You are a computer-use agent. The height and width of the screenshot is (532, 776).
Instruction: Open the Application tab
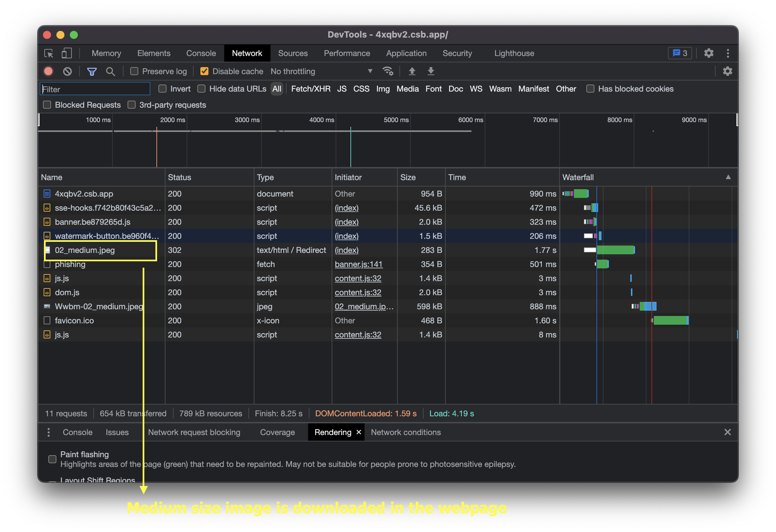[x=406, y=53]
